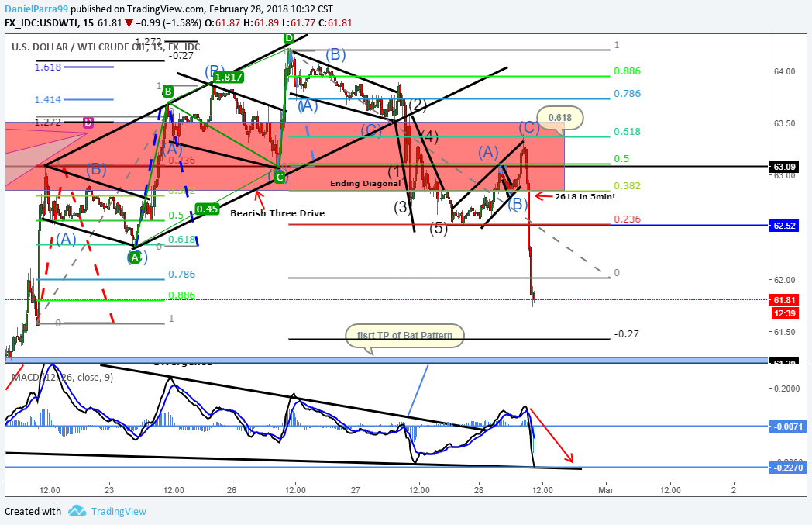
Task: Click the magenta D pattern marker
Action: point(88,123)
